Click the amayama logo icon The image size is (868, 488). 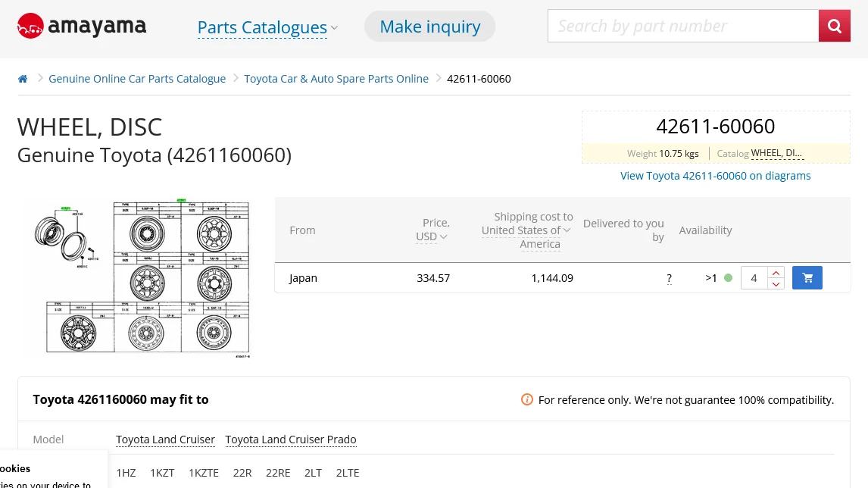tap(30, 27)
